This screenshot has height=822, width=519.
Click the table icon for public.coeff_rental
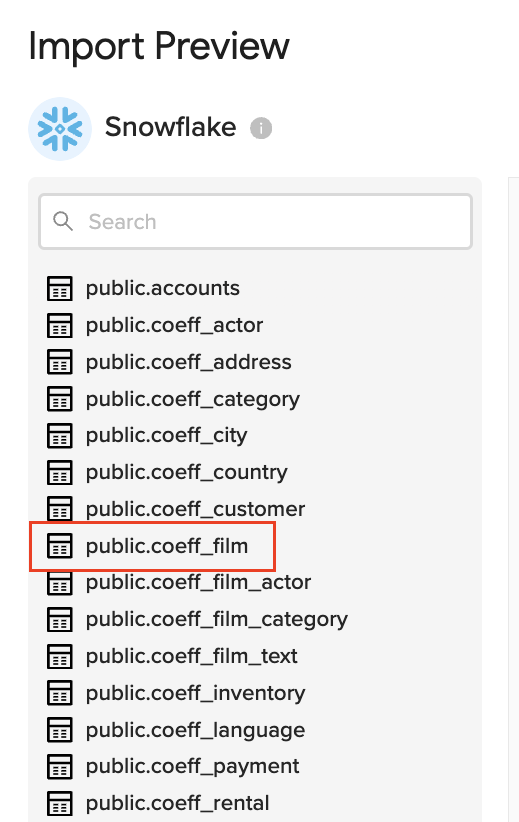coord(60,803)
